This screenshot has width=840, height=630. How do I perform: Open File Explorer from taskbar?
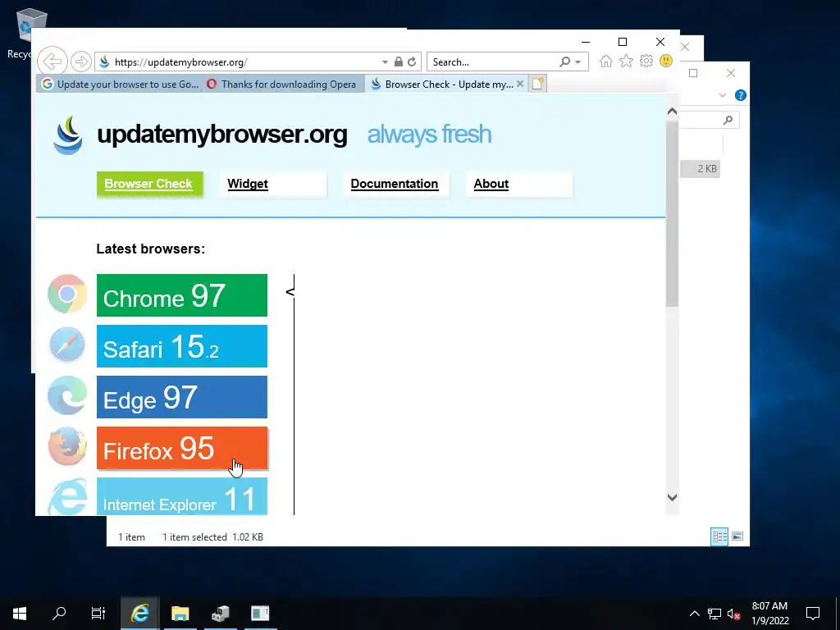(180, 614)
